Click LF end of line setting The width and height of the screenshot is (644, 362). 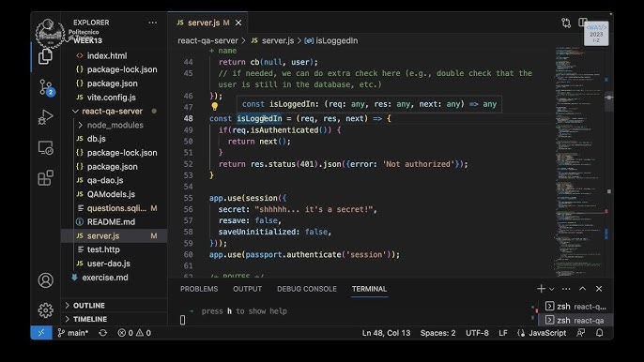tap(503, 333)
